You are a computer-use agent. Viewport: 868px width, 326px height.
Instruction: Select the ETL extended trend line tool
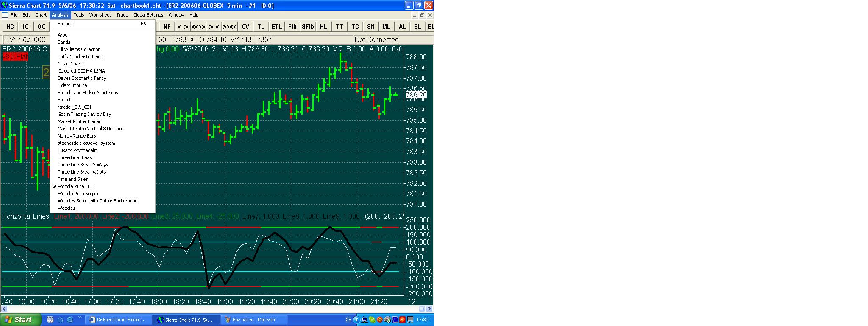[276, 26]
